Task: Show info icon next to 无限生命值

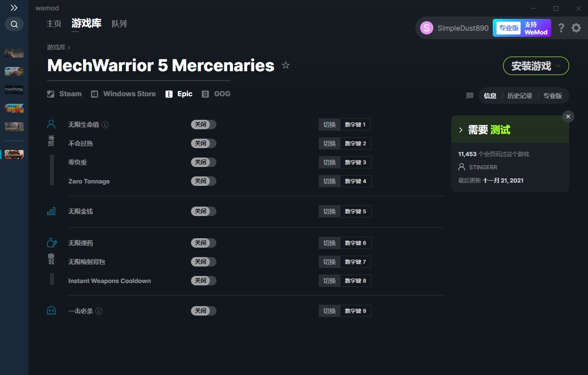Action: [x=105, y=125]
